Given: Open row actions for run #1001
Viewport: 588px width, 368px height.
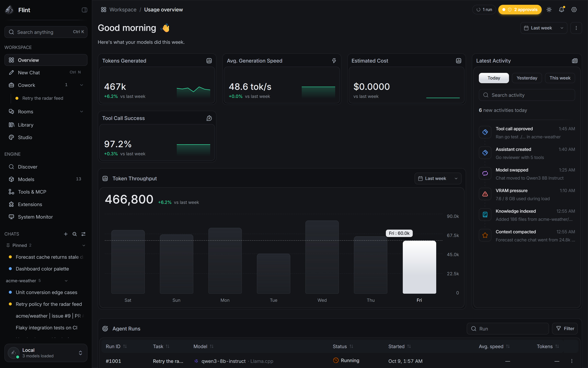Looking at the screenshot, I should (572, 361).
